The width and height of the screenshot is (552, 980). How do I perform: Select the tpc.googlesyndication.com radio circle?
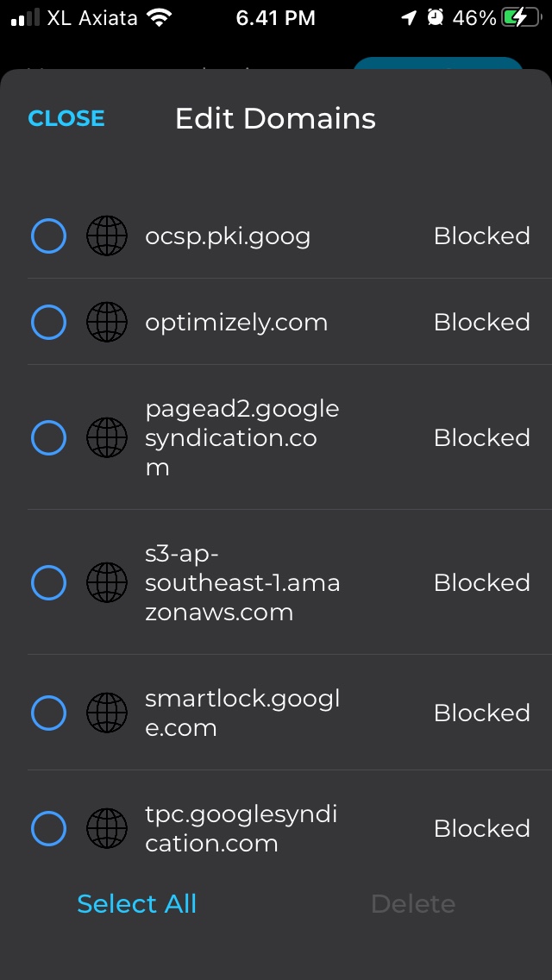tap(48, 828)
